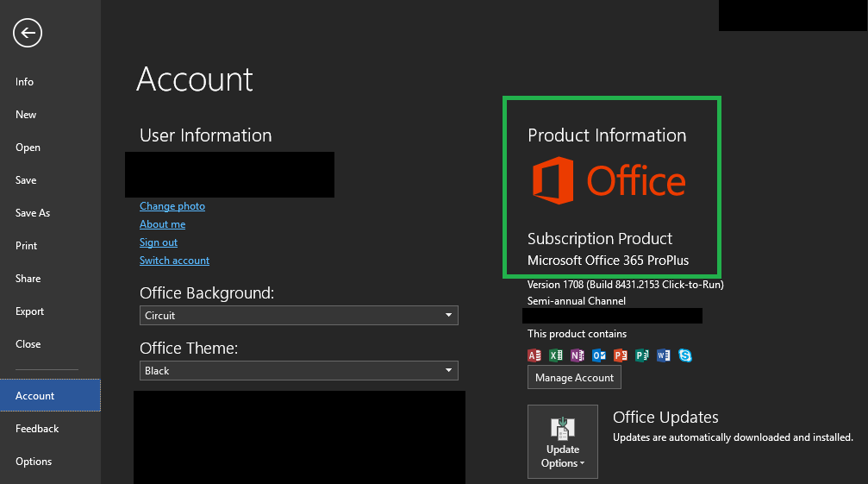
Task: Choose Export from the backstage menu
Action: [x=29, y=311]
